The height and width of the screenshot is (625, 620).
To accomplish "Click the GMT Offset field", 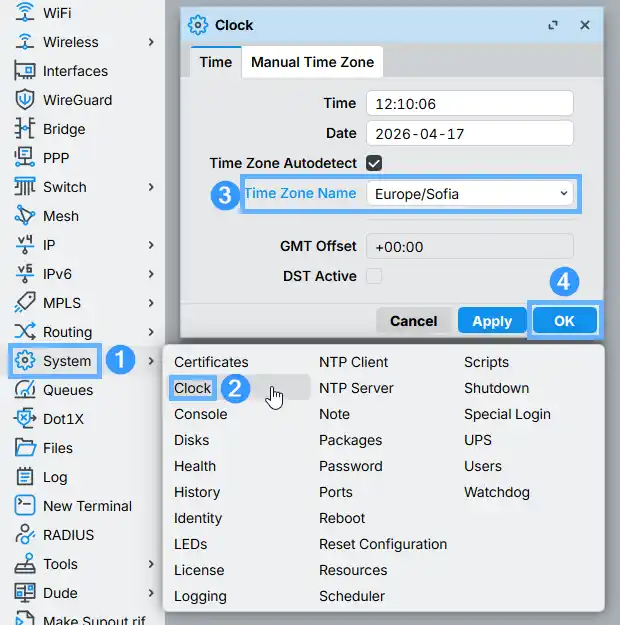I will pos(470,246).
